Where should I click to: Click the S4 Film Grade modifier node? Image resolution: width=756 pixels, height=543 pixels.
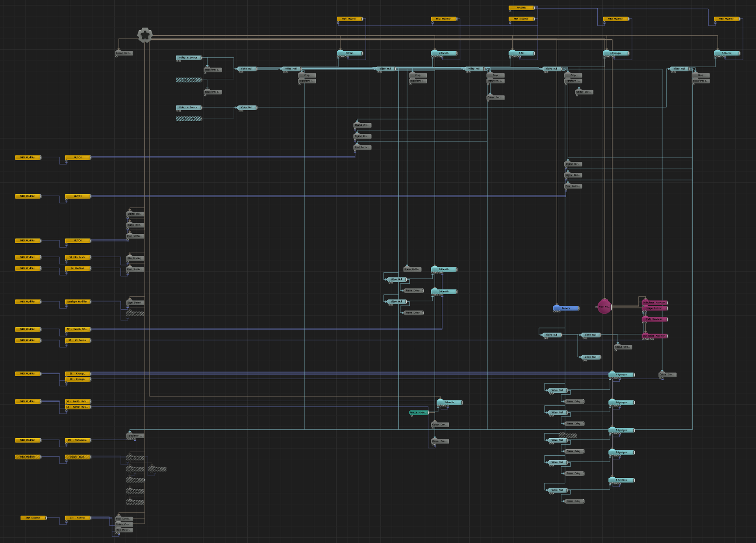pyautogui.click(x=78, y=257)
